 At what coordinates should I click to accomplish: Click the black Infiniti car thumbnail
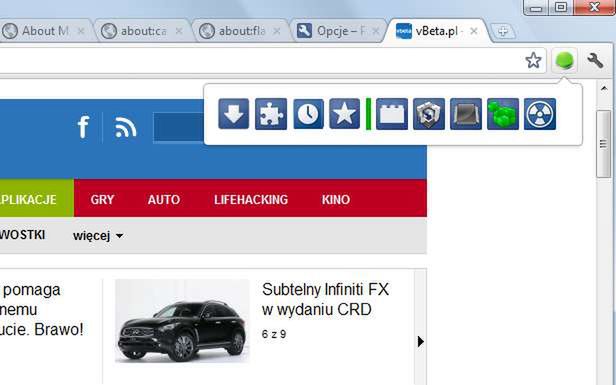pos(182,321)
